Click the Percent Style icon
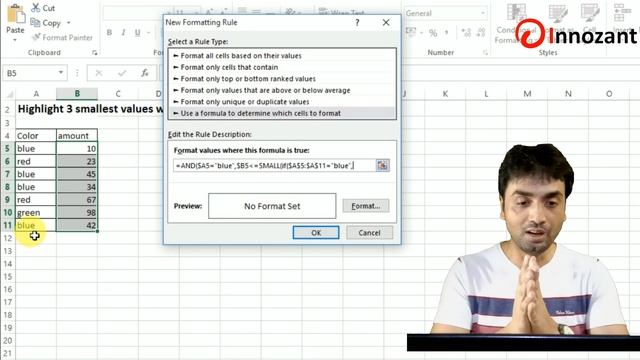Screen dimensions: 640x360 433,33
